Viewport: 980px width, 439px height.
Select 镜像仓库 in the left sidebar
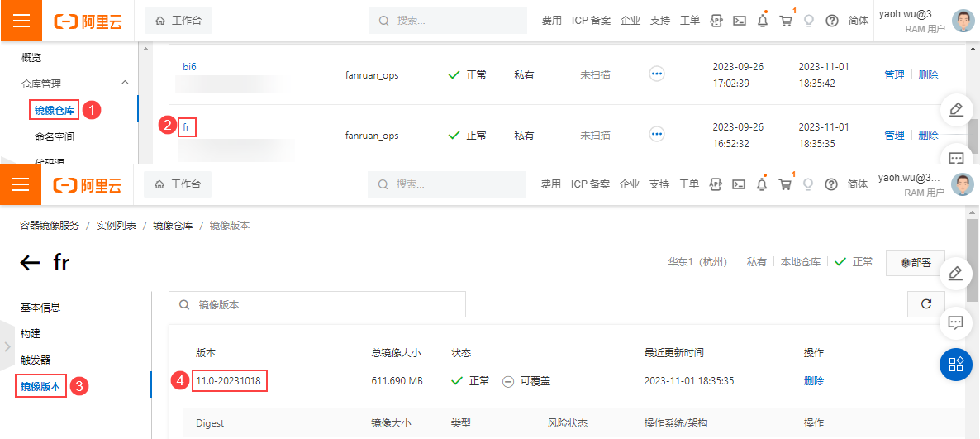coord(55,110)
